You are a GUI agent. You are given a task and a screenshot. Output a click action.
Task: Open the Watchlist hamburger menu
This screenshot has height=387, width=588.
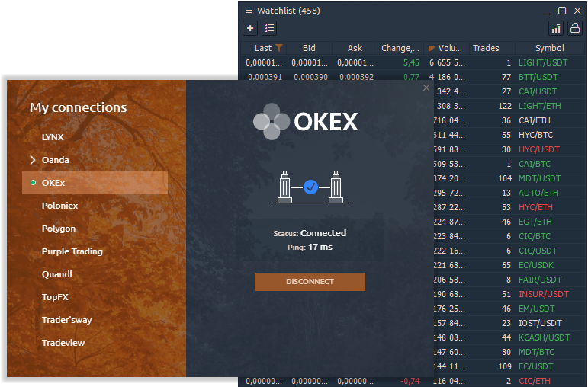[249, 11]
